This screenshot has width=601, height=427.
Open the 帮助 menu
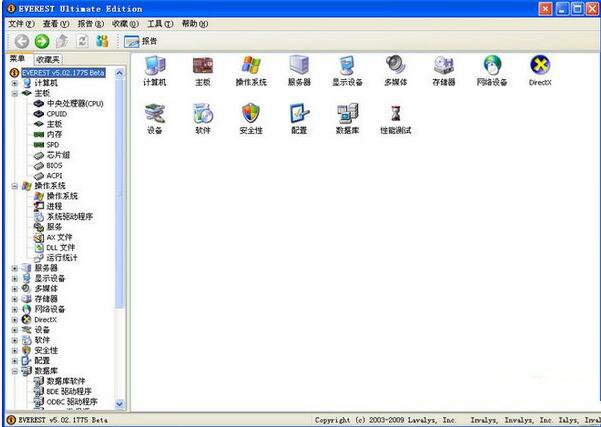click(x=195, y=24)
